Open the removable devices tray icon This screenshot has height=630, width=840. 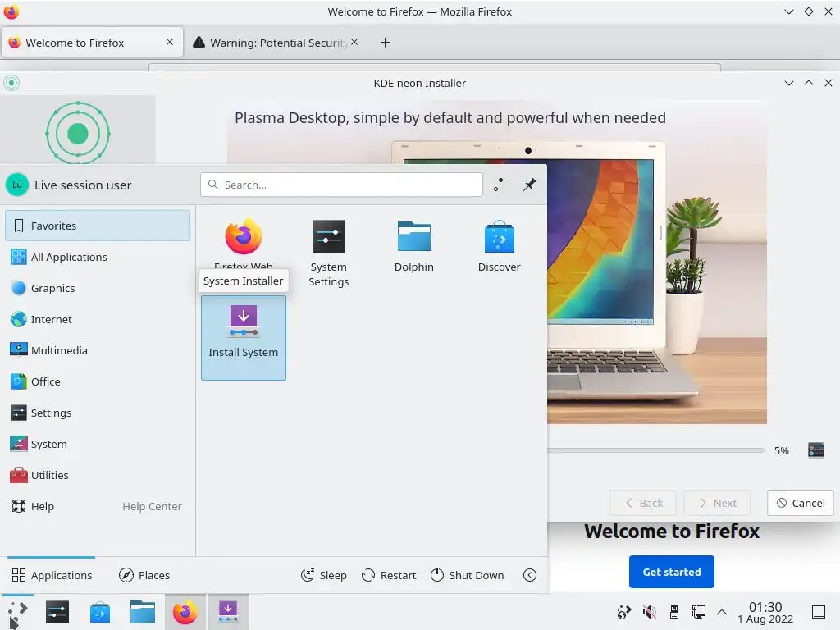tap(674, 612)
